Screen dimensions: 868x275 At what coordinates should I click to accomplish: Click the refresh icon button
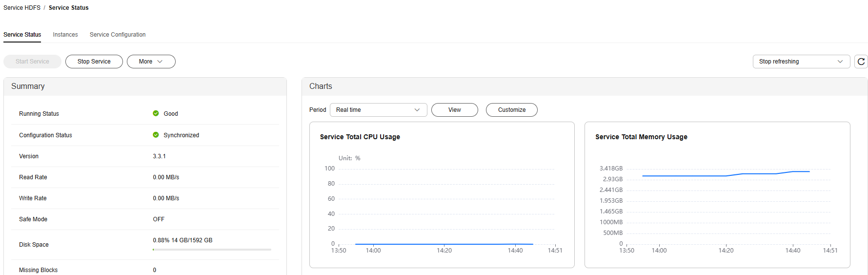coord(861,62)
